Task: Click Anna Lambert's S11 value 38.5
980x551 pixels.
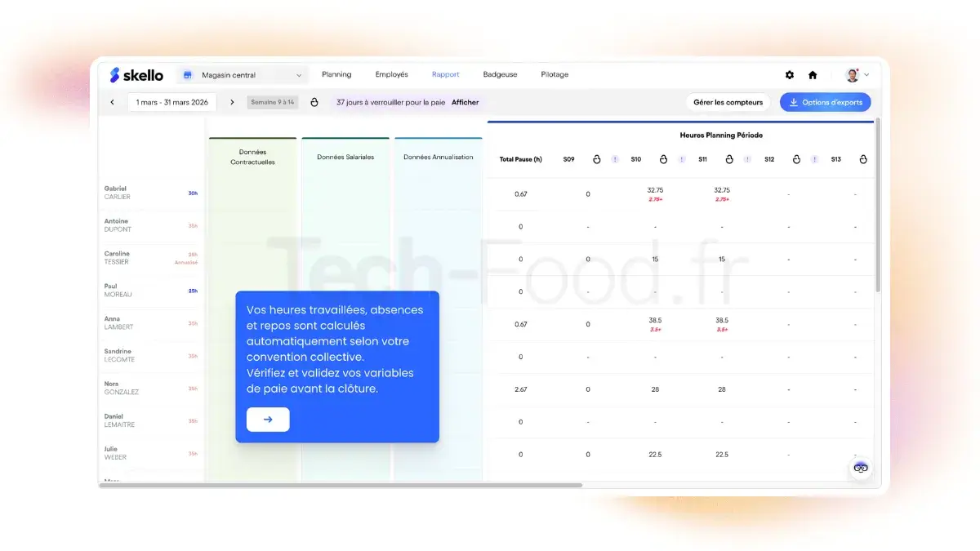Action: [722, 321]
